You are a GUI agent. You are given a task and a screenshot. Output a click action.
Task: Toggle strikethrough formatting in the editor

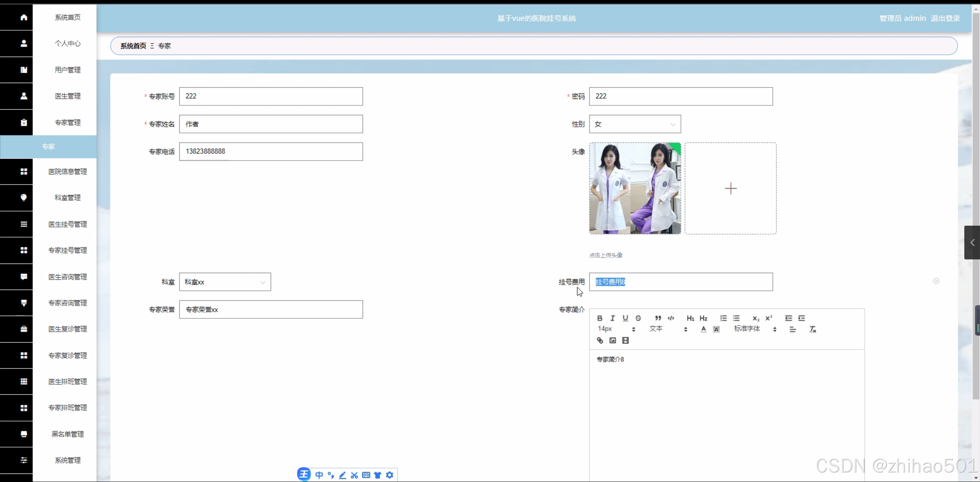(x=638, y=318)
